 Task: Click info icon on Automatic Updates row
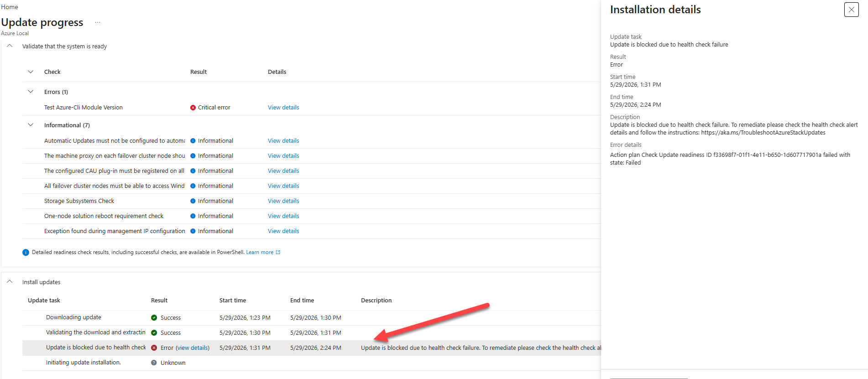(x=193, y=141)
